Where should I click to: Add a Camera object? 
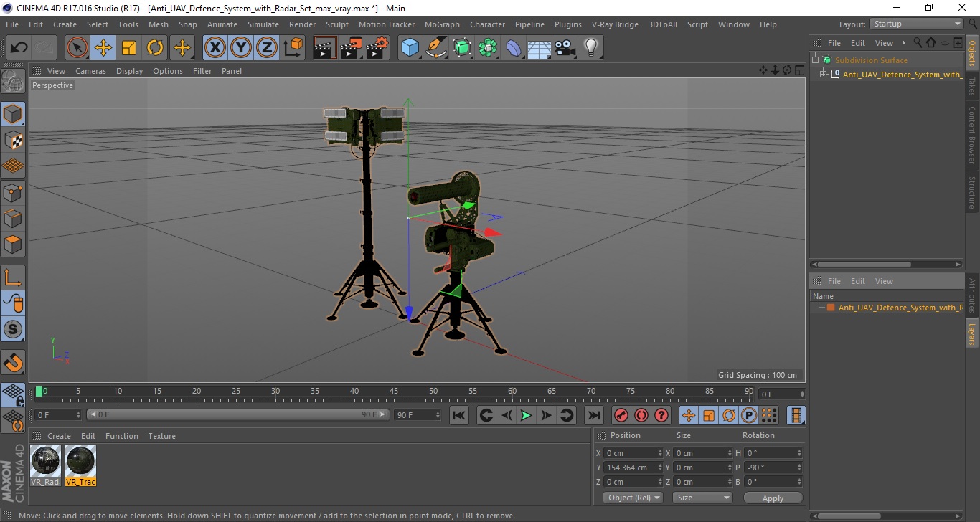point(565,48)
